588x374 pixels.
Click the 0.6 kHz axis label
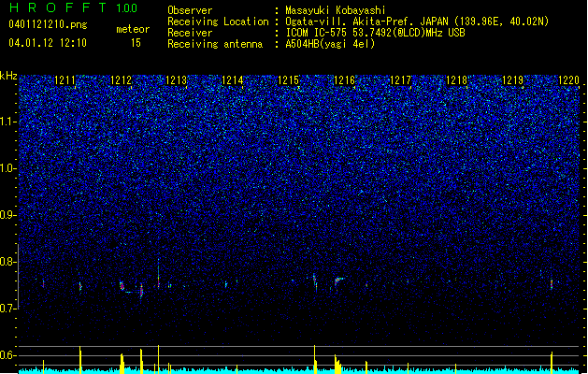pos(8,355)
